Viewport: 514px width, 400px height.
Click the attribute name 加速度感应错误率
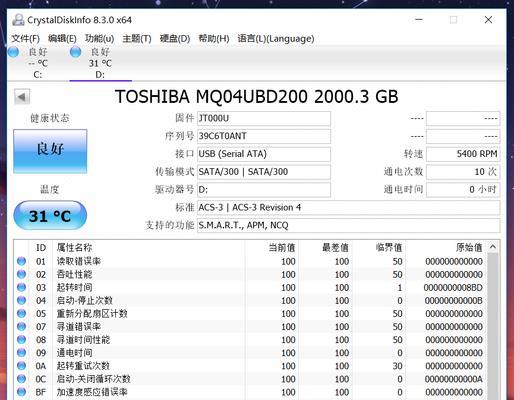pos(92,392)
